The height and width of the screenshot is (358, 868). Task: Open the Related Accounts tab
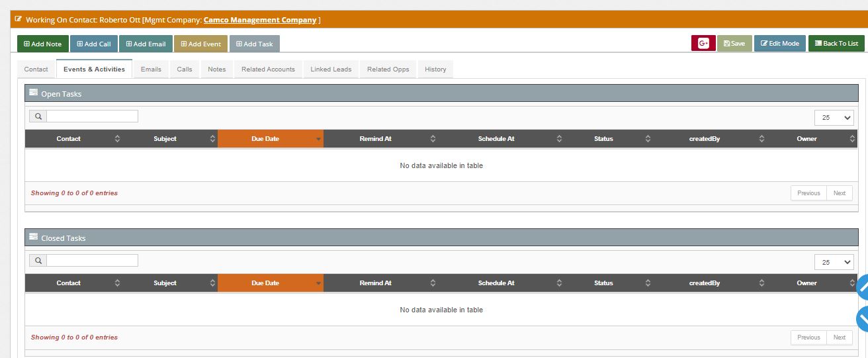click(268, 69)
